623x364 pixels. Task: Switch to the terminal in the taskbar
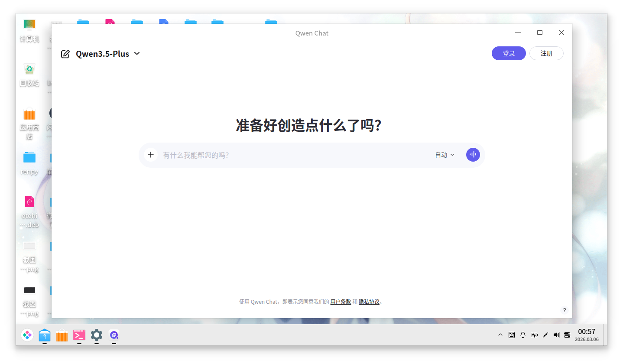point(79,335)
